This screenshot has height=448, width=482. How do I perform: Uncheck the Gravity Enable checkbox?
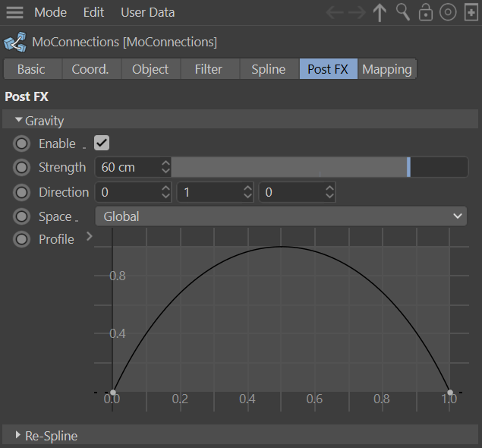point(102,144)
